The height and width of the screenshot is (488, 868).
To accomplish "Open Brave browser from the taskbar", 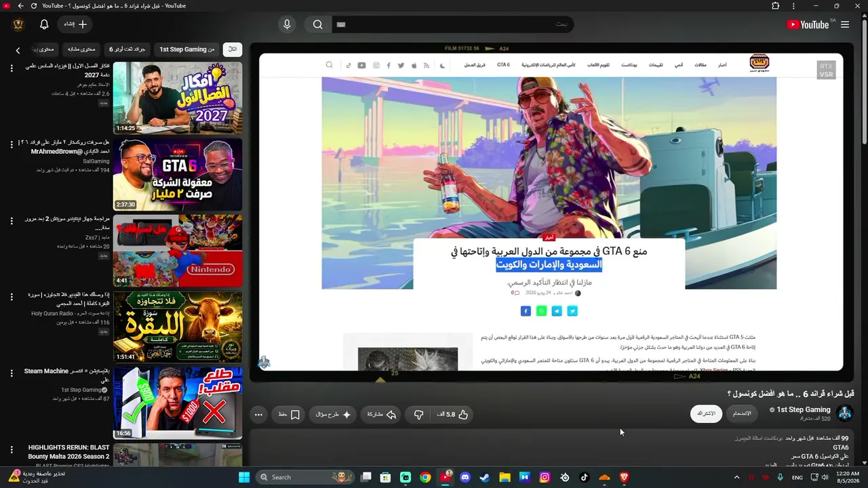I will pyautogui.click(x=624, y=477).
